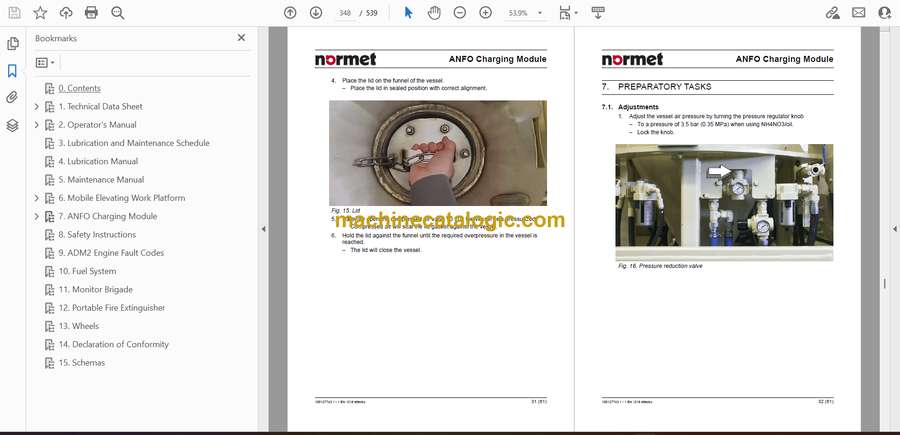900x435 pixels.
Task: Open page thumbnails panel icon
Action: point(12,44)
